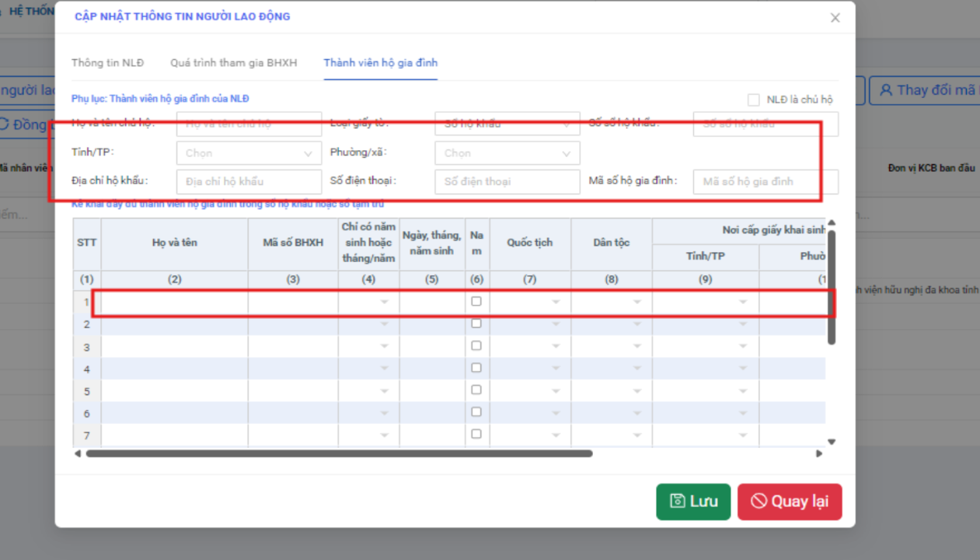980x560 pixels.
Task: Click the cancel icon on Quay lại button
Action: pyautogui.click(x=759, y=502)
